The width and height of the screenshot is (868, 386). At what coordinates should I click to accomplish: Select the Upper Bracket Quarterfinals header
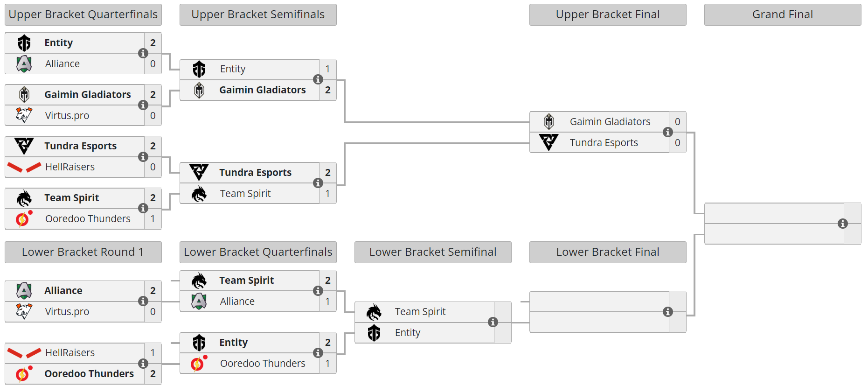pyautogui.click(x=83, y=14)
